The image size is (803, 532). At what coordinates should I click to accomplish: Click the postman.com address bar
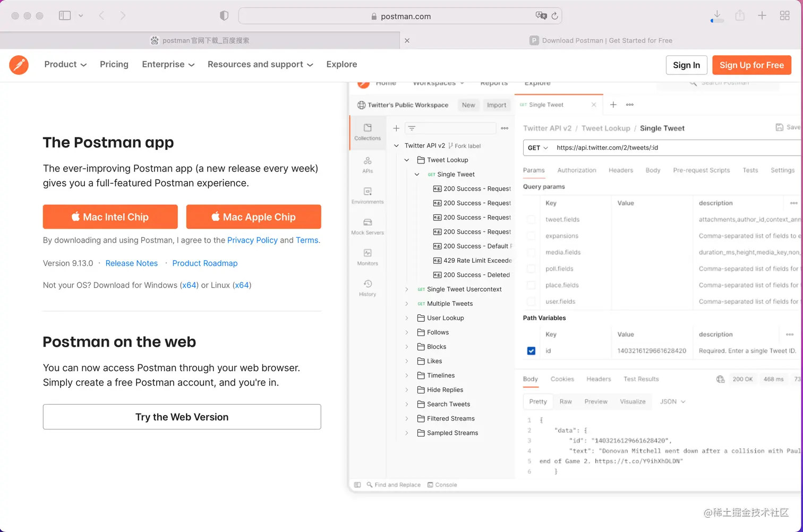tap(400, 16)
